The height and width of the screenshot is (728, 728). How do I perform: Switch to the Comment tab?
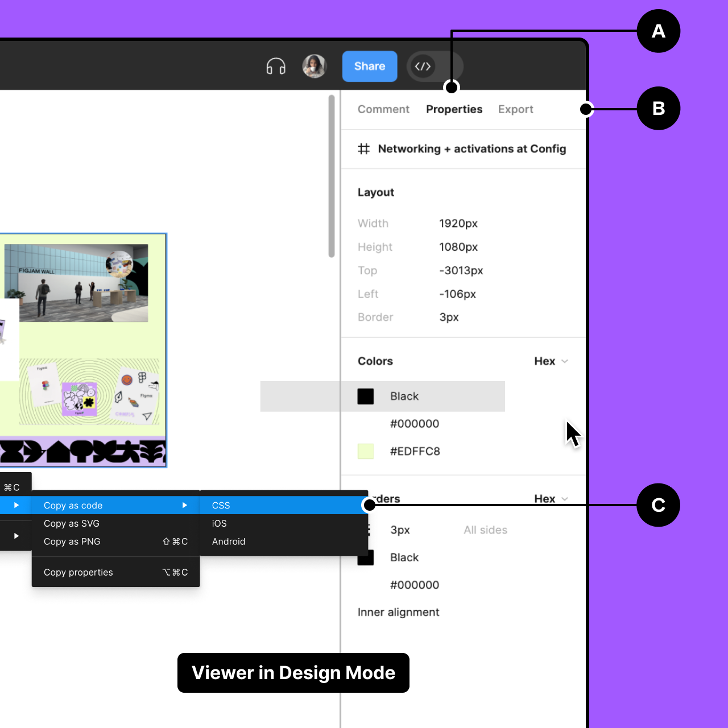point(383,109)
